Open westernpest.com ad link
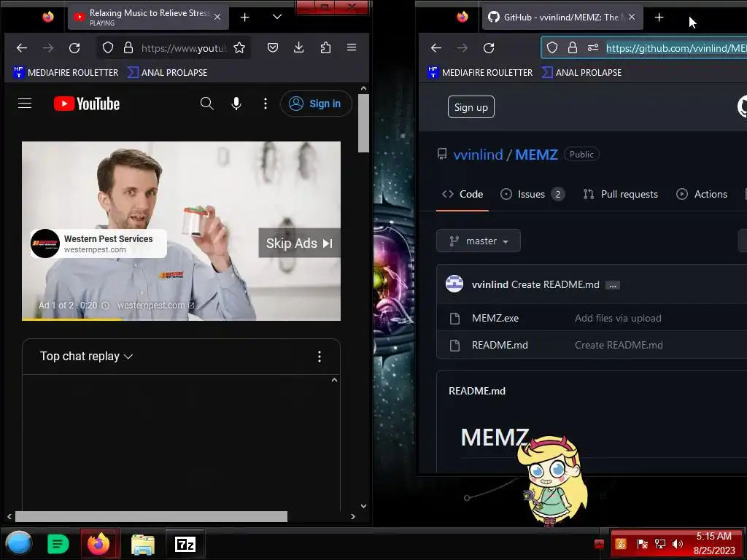This screenshot has width=747, height=560. coord(155,306)
